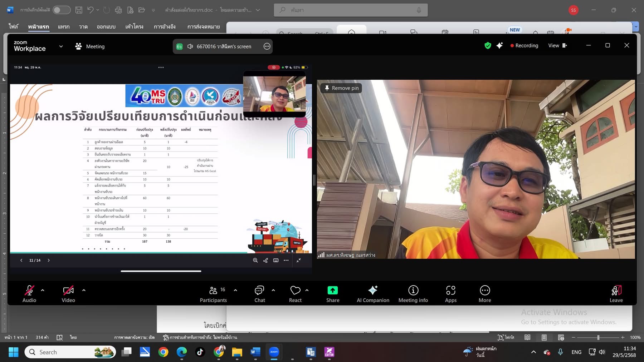Image resolution: width=644 pixels, height=362 pixels.
Task: Open the View menu in Zoom
Action: [557, 45]
